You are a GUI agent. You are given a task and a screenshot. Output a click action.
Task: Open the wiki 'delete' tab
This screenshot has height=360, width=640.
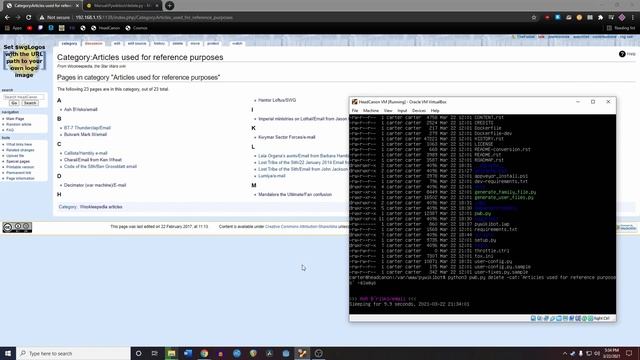click(x=178, y=43)
